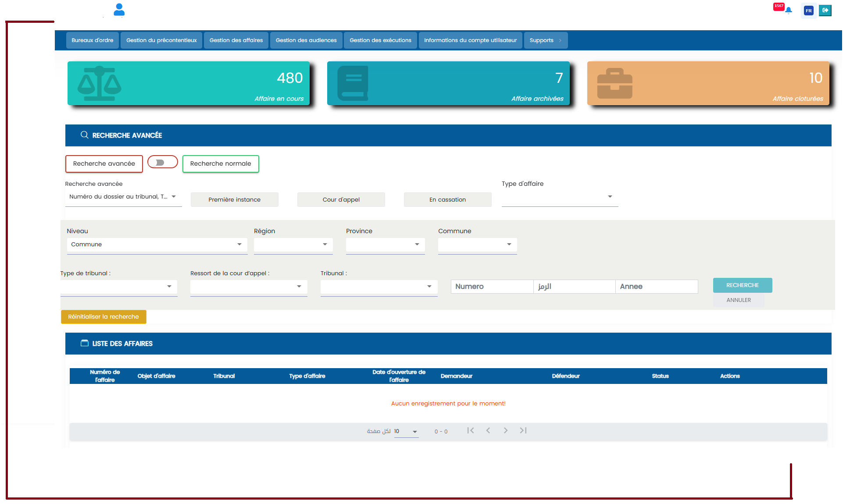This screenshot has width=850, height=504.
Task: Open the 480 Affaire en cours card
Action: (x=189, y=83)
